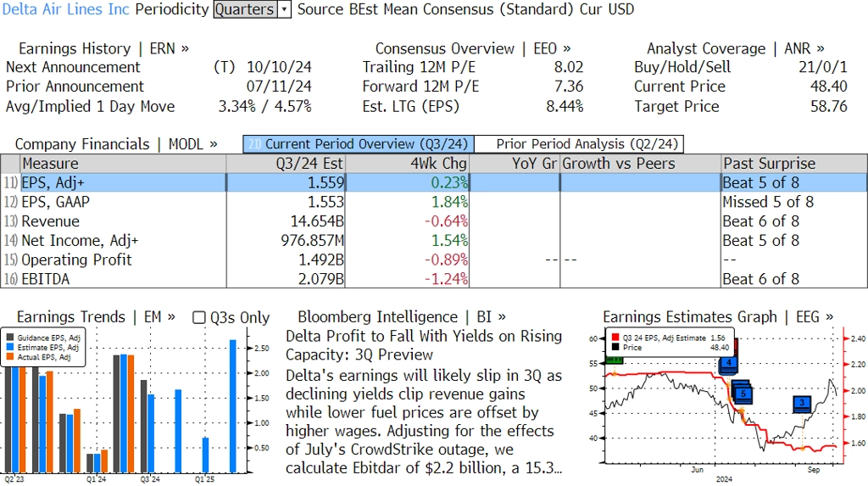This screenshot has width=868, height=486.
Task: Click tallest blue estimate bar in Earnings Trends
Action: (x=233, y=406)
